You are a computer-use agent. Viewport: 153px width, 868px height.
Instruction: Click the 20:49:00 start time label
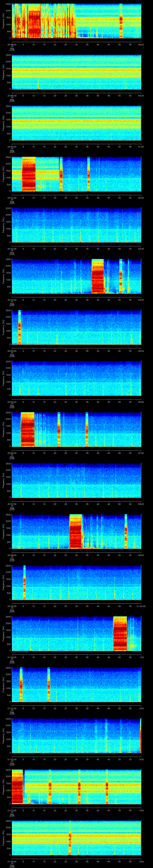coord(12,96)
